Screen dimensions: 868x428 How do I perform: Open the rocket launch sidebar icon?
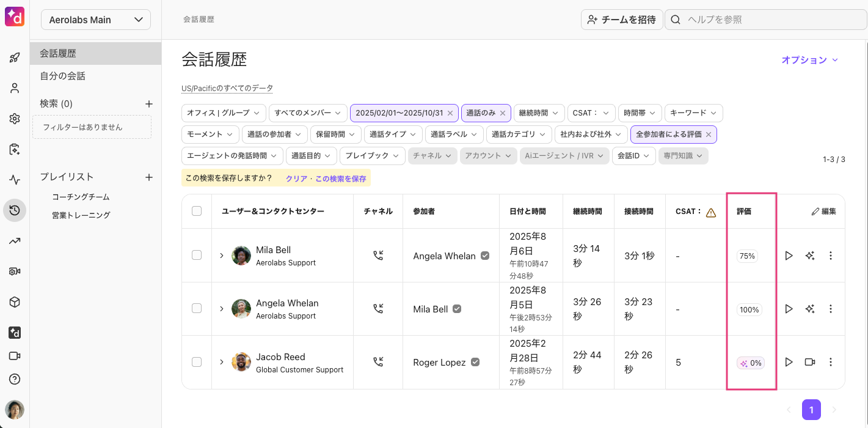click(x=15, y=58)
